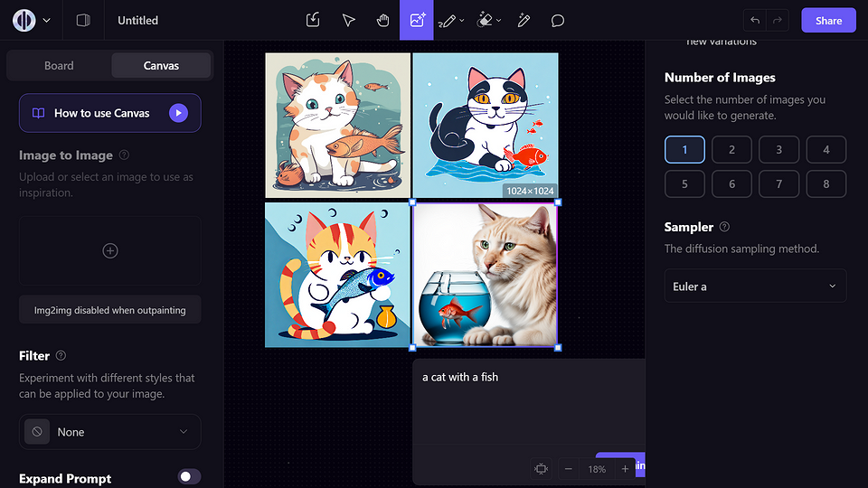Select 4 as number of images
Screen dimensions: 868x488
826,149
